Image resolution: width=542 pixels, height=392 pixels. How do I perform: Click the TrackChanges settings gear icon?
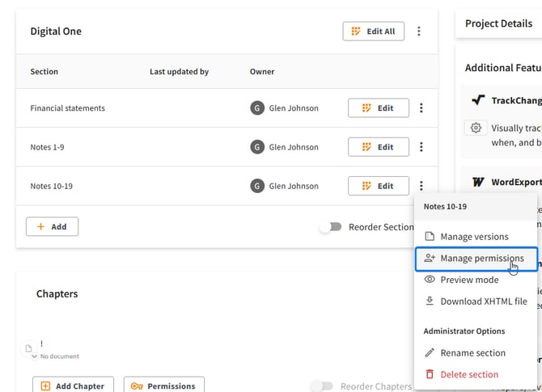[x=476, y=128]
